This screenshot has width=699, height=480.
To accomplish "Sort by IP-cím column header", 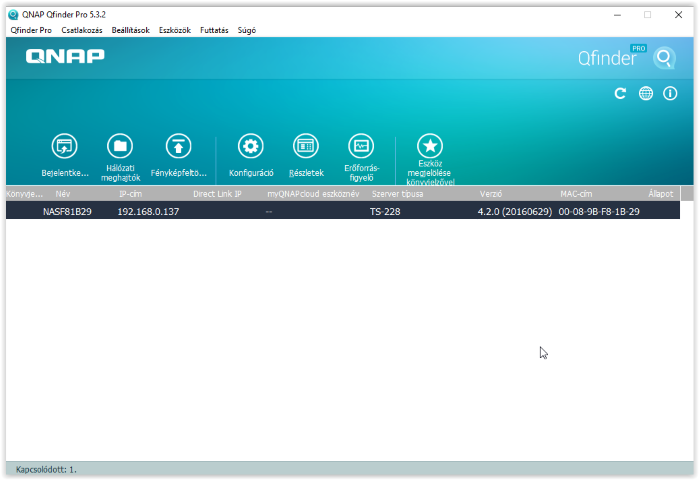I will coord(130,193).
